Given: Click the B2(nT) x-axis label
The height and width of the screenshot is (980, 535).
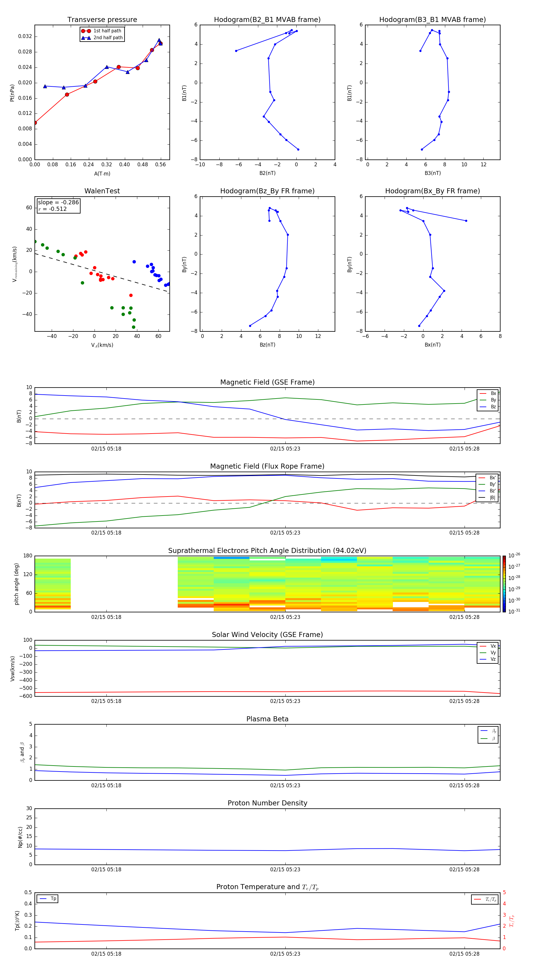Looking at the screenshot, I should click(267, 173).
